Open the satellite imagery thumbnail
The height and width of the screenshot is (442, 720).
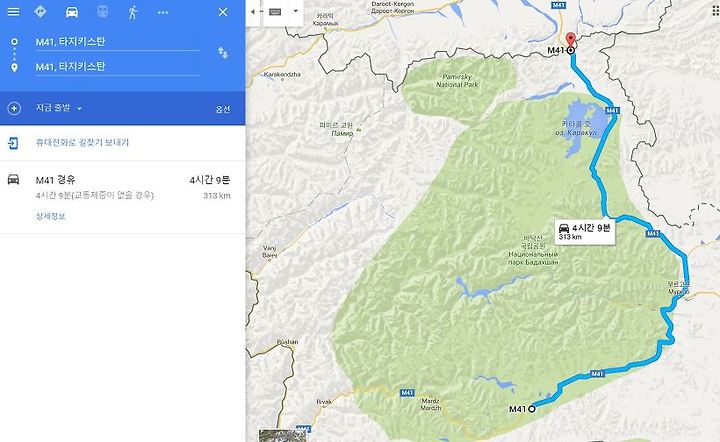tap(282, 436)
